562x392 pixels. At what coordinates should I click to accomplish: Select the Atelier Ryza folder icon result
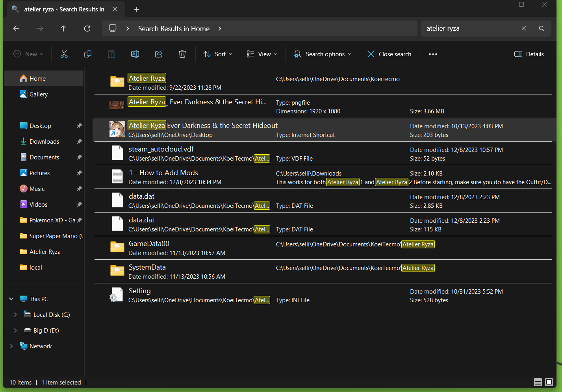pos(117,81)
